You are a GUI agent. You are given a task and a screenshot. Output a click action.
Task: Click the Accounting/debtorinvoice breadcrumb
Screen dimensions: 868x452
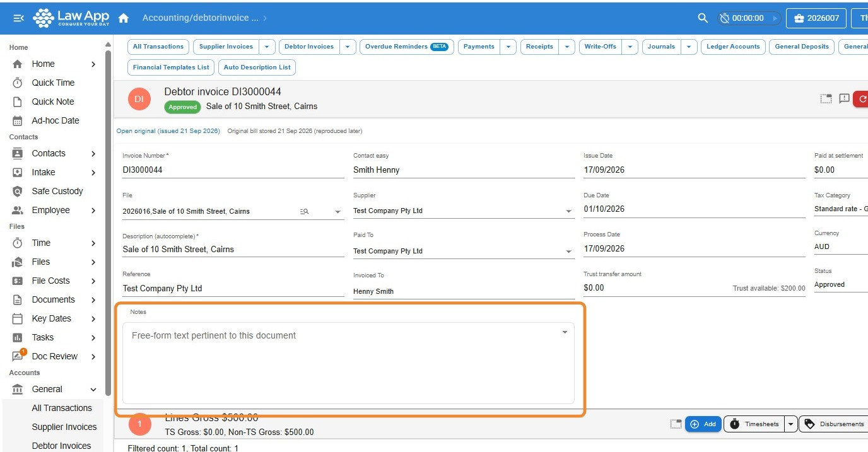click(x=201, y=18)
